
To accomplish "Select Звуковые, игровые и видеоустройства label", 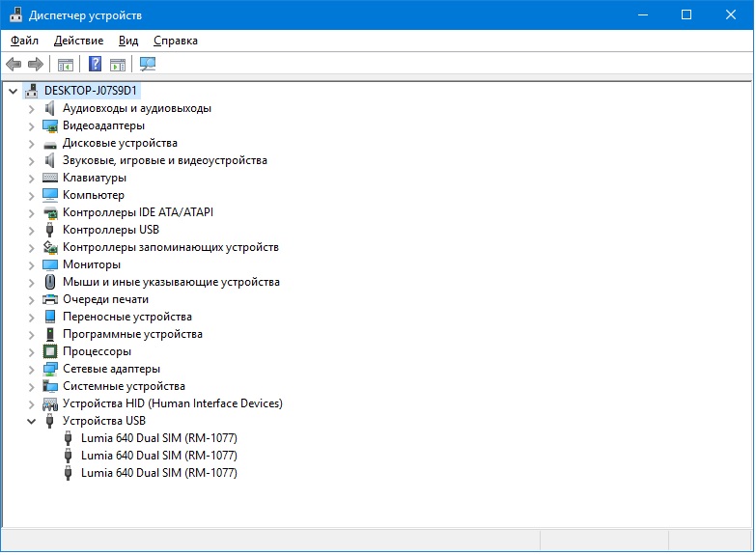I will [x=165, y=160].
